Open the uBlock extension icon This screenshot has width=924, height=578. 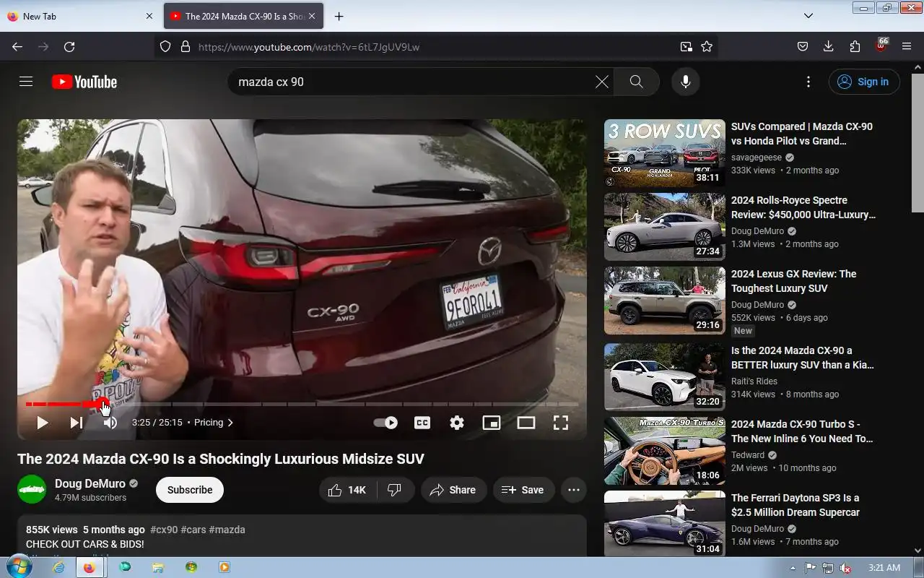point(881,46)
